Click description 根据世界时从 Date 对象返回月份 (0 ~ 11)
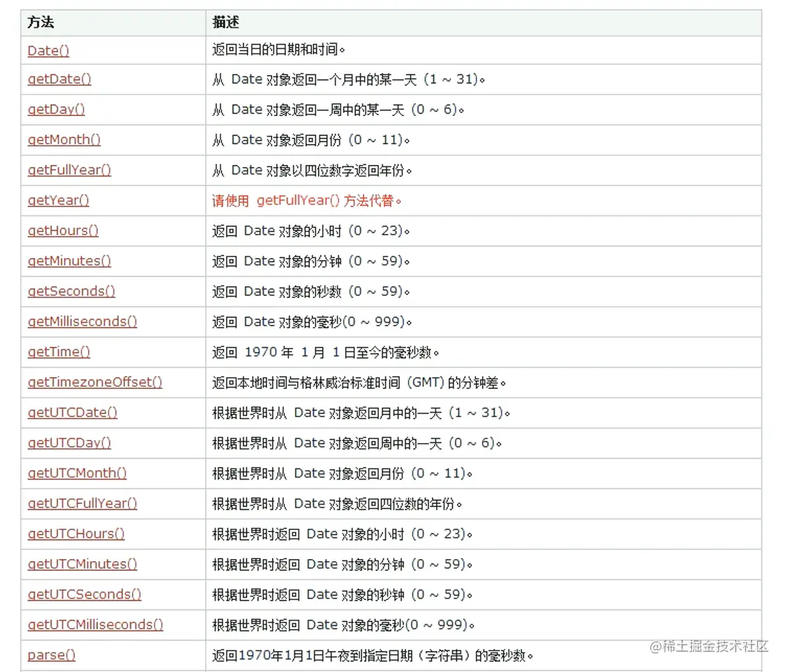Screen dimensions: 787x672 pos(343,474)
